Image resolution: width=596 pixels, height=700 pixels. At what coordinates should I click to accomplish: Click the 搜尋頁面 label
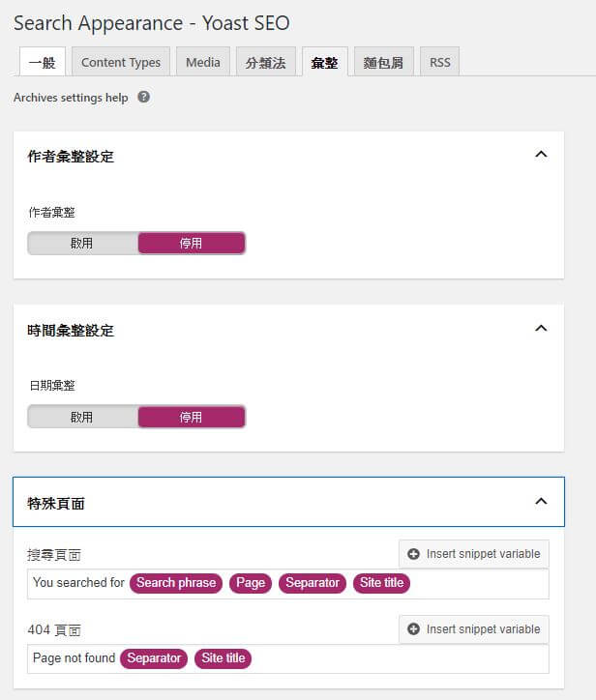coord(54,555)
